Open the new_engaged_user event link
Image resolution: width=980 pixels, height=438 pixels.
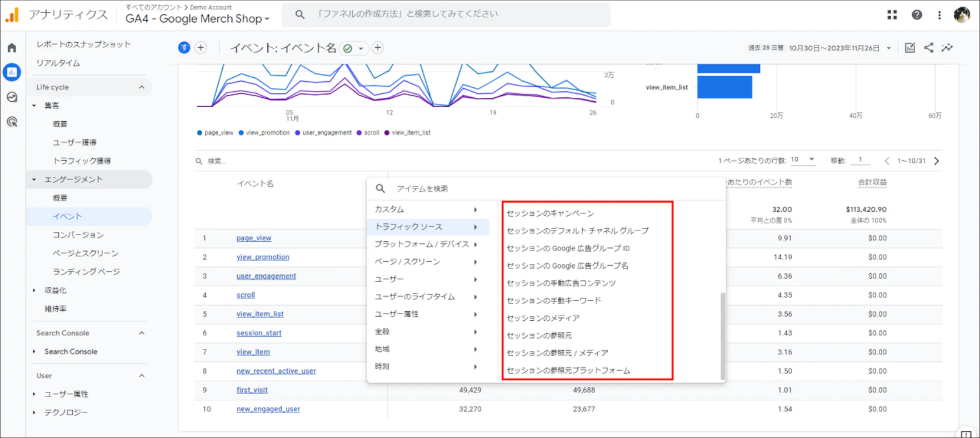coord(268,409)
